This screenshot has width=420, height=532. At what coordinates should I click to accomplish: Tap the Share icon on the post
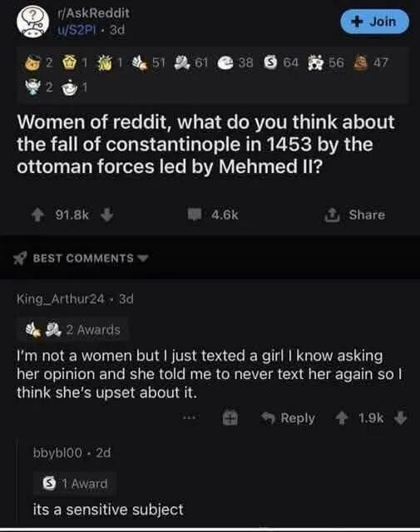tap(332, 214)
